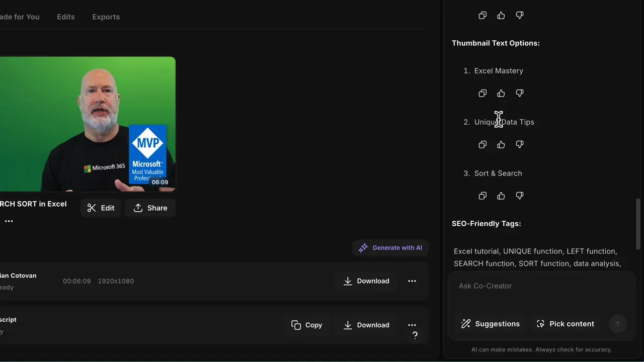Click Generate with AI
The height and width of the screenshot is (362, 644).
click(390, 248)
